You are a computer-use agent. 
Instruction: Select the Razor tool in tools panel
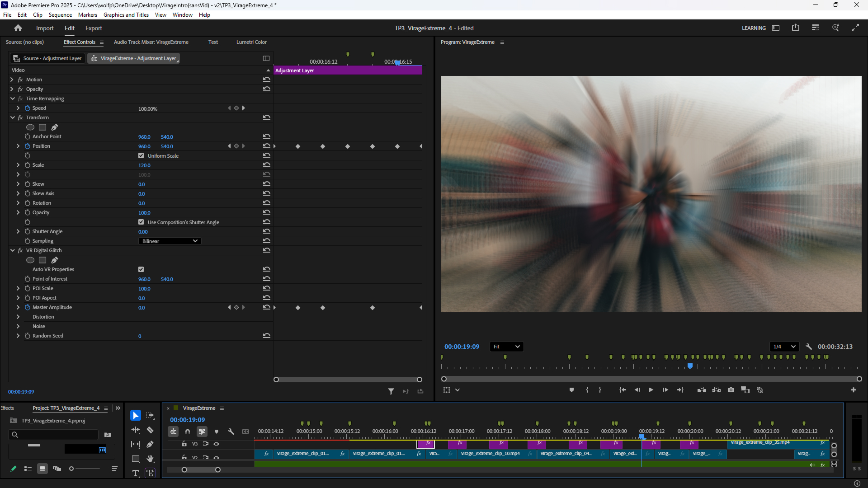(150, 430)
